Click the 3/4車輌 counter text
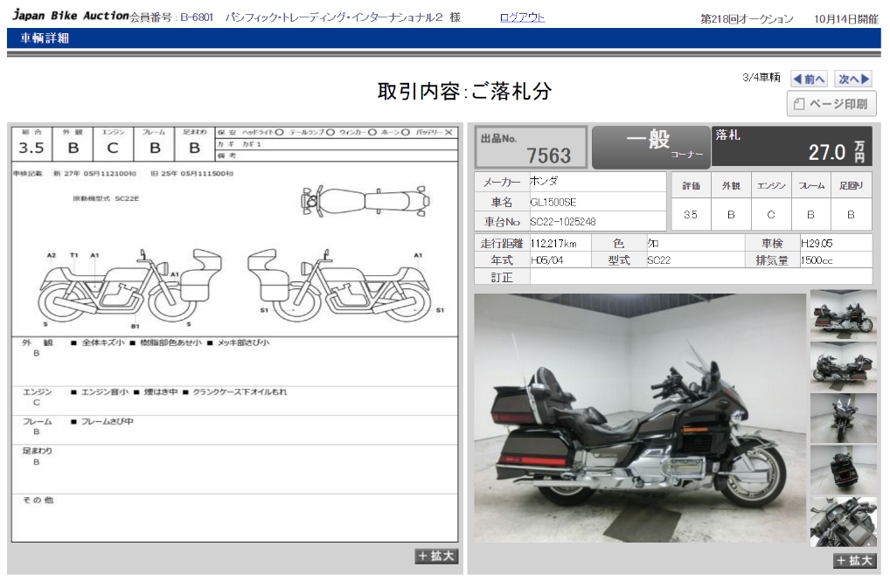 (761, 77)
